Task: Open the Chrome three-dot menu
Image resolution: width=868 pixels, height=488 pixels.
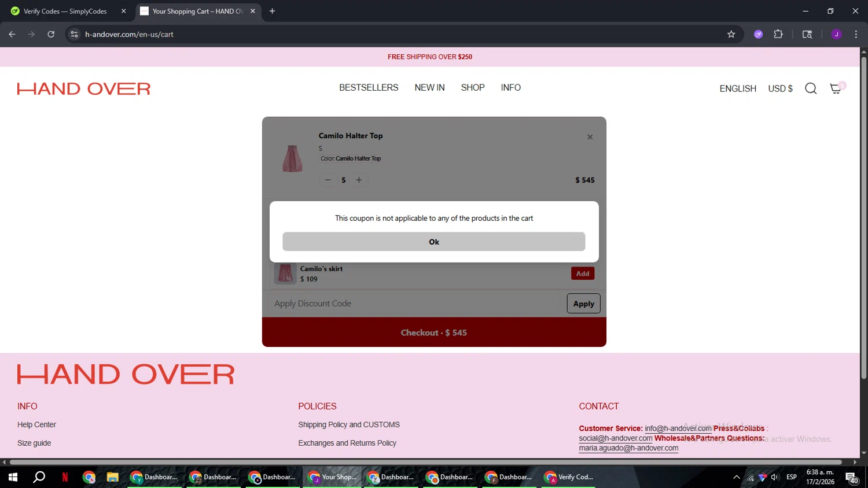Action: coord(856,34)
